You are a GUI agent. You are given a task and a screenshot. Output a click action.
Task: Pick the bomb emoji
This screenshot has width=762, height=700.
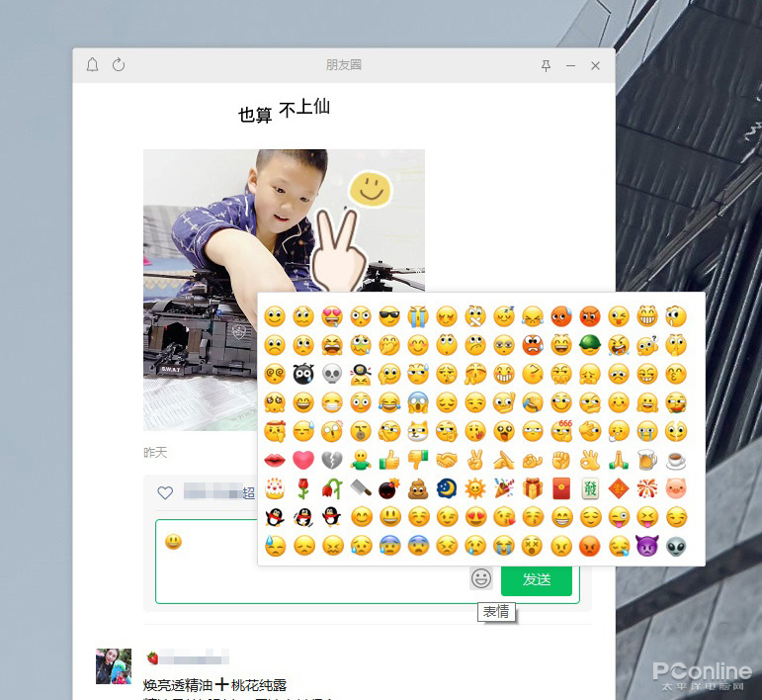point(389,488)
